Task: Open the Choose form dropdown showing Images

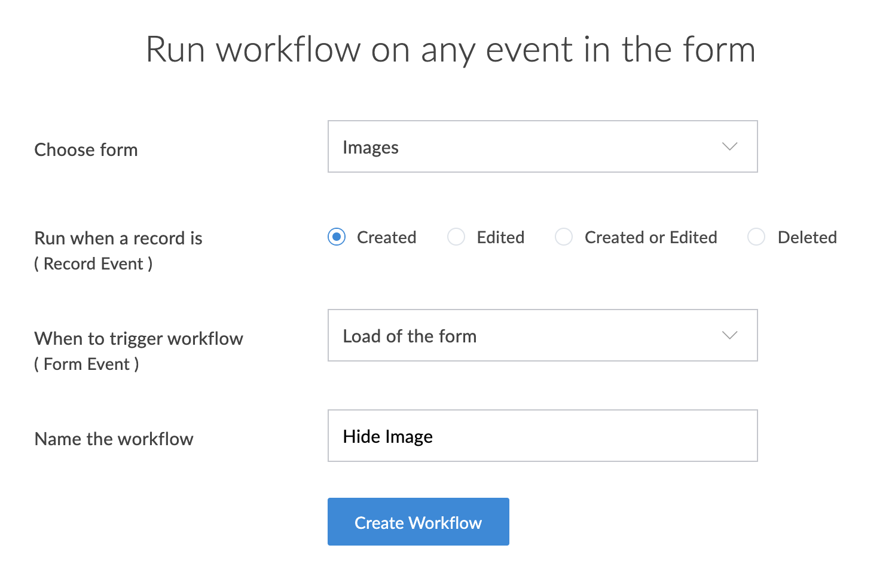Action: [x=542, y=147]
